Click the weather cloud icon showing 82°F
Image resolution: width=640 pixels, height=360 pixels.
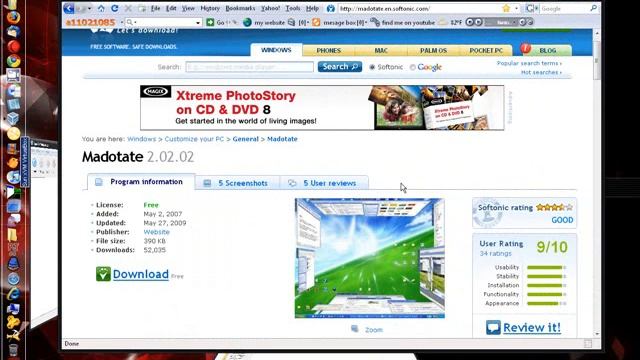[442, 22]
